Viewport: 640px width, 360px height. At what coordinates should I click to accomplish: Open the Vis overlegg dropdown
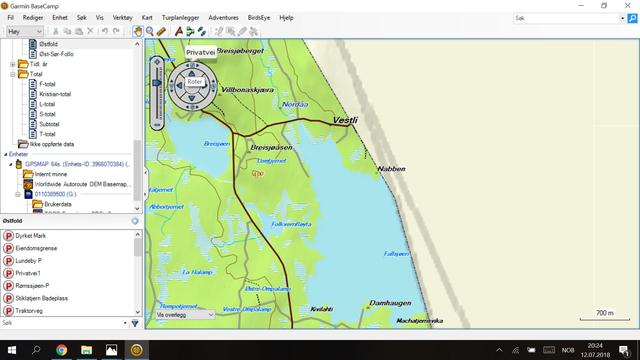tap(185, 315)
